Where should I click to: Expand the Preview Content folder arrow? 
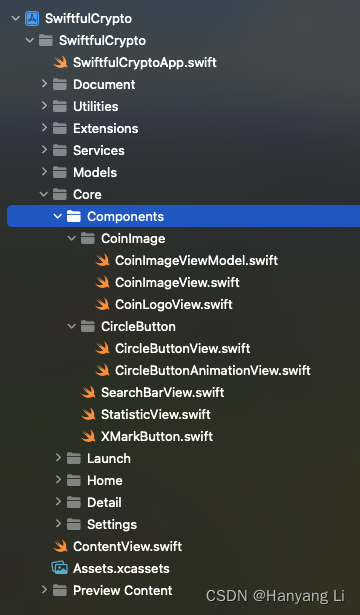click(x=44, y=590)
